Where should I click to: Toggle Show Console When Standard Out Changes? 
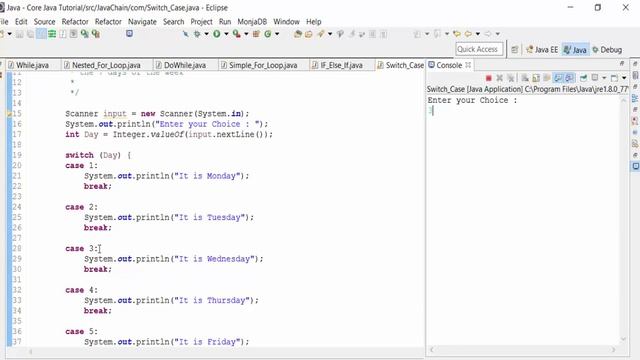coord(558,78)
